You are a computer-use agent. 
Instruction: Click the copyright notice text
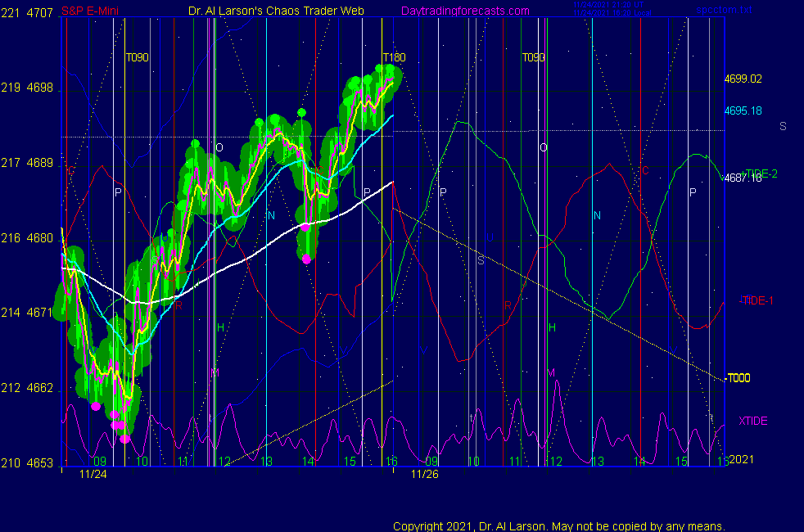coord(559,526)
